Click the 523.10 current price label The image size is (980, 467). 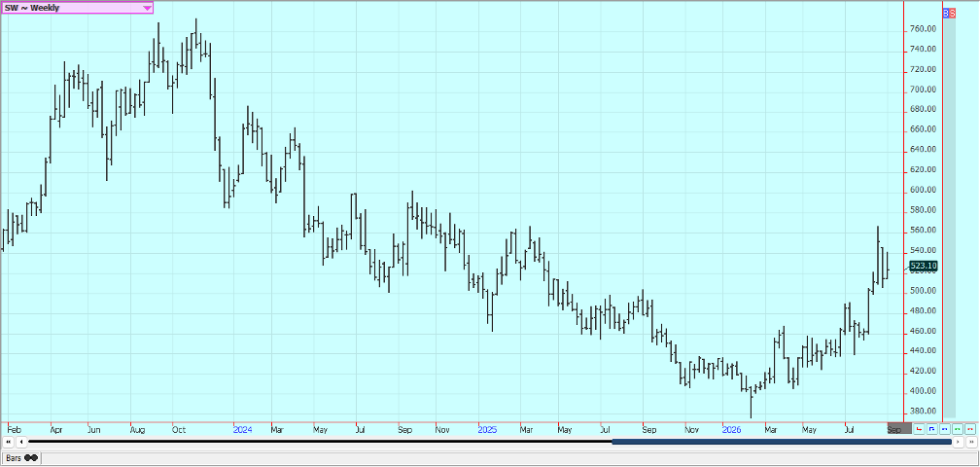[x=924, y=266]
